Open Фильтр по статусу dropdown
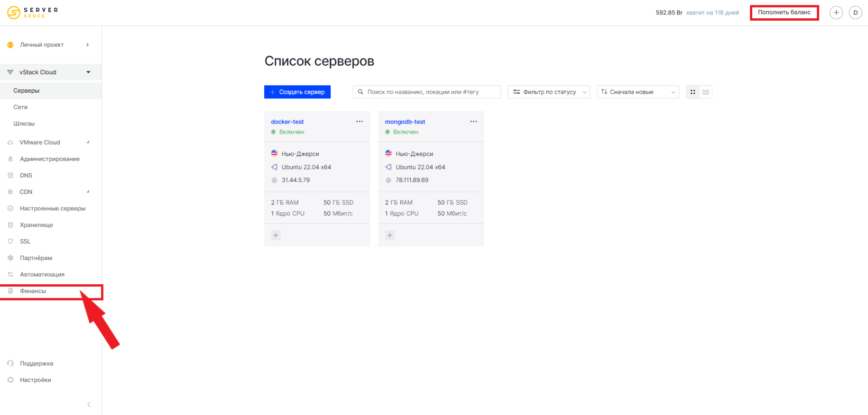The image size is (868, 415). [x=549, y=92]
